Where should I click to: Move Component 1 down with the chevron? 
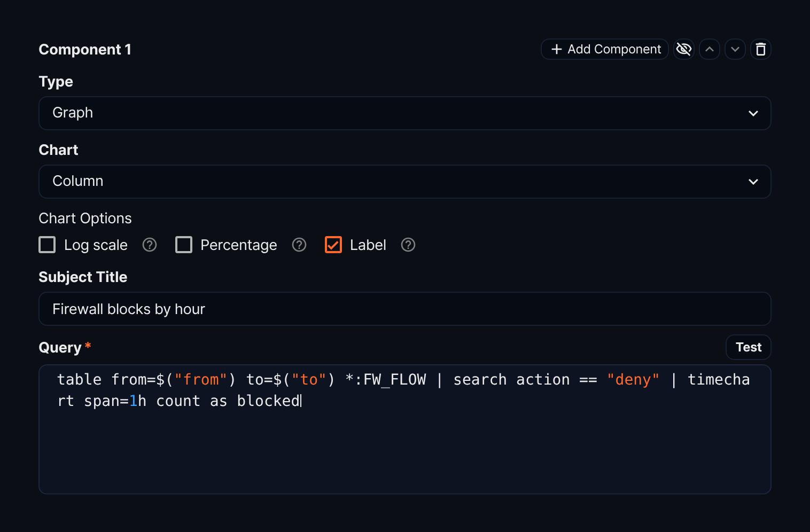coord(735,49)
